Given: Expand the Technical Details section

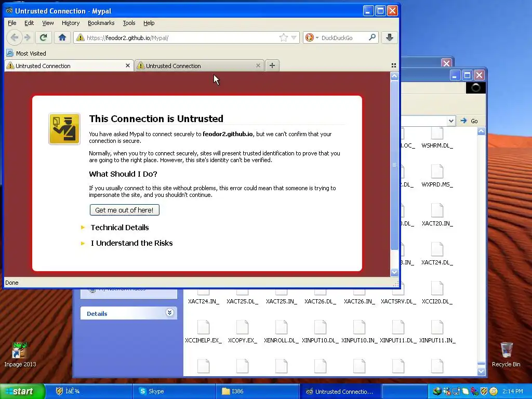Looking at the screenshot, I should 119,228.
